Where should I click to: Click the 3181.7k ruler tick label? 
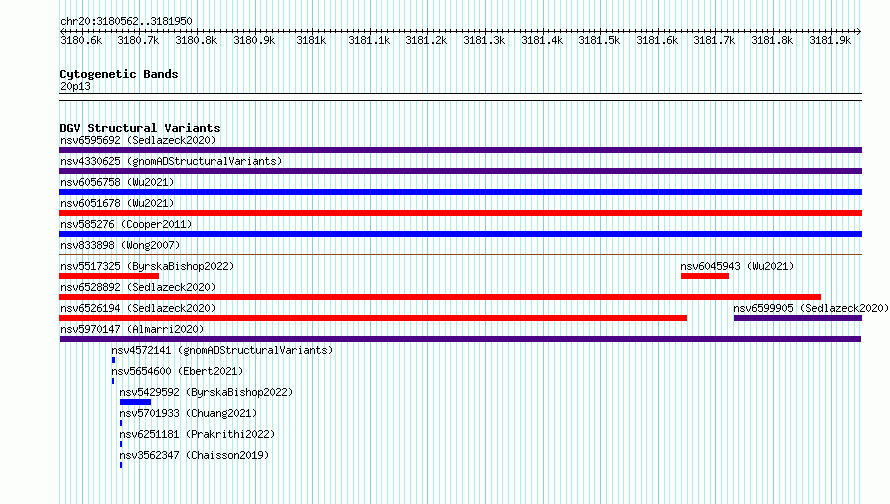pyautogui.click(x=714, y=40)
